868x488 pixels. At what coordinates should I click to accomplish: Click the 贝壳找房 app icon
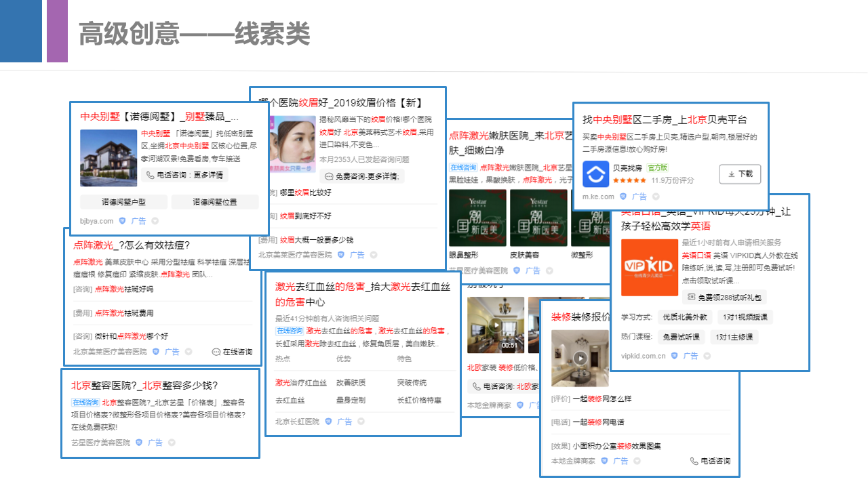tap(597, 174)
